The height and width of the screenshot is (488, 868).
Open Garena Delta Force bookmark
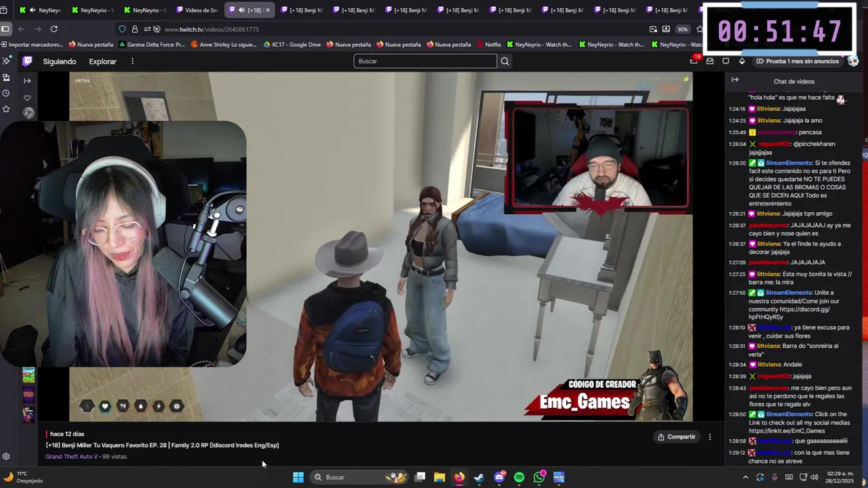[x=151, y=45]
